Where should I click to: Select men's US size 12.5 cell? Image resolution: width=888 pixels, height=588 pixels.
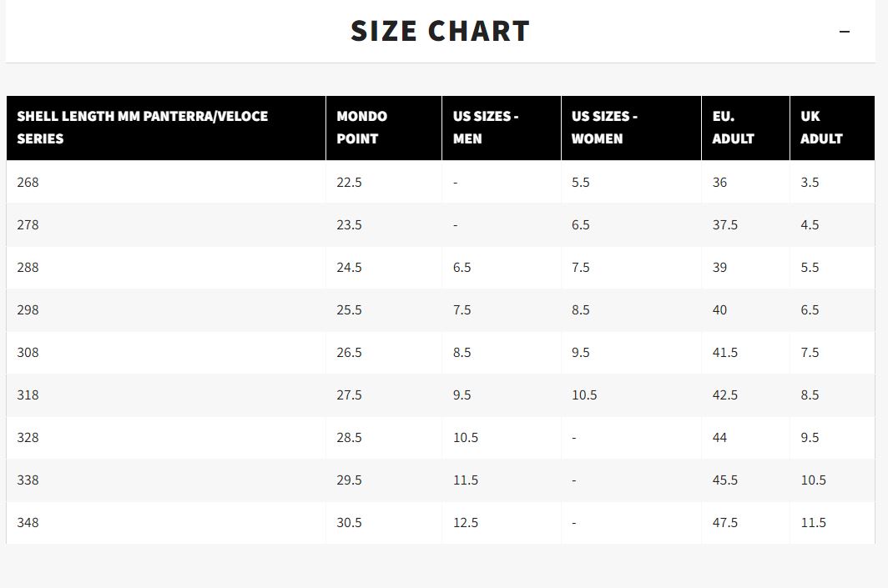[502, 522]
